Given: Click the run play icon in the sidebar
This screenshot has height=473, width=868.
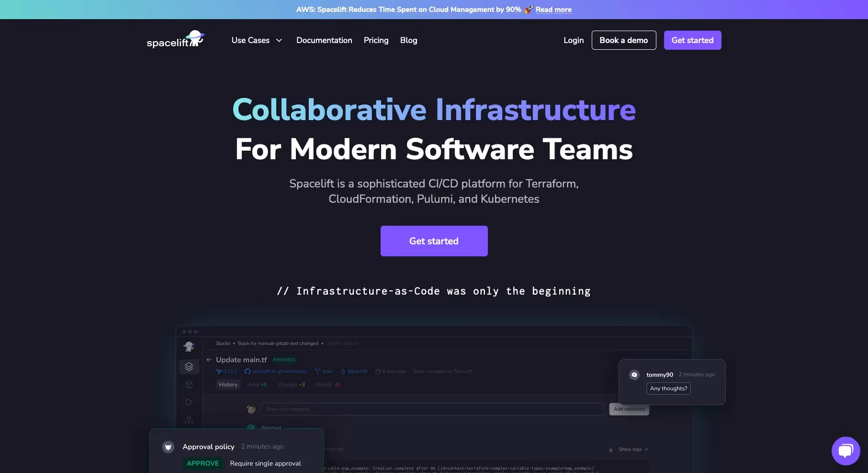Looking at the screenshot, I should pos(189,402).
